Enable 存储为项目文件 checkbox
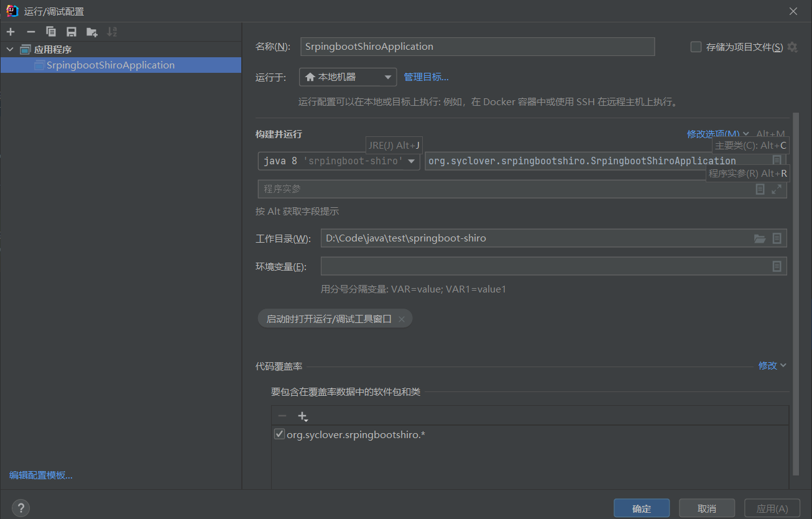The width and height of the screenshot is (812, 519). pos(696,47)
